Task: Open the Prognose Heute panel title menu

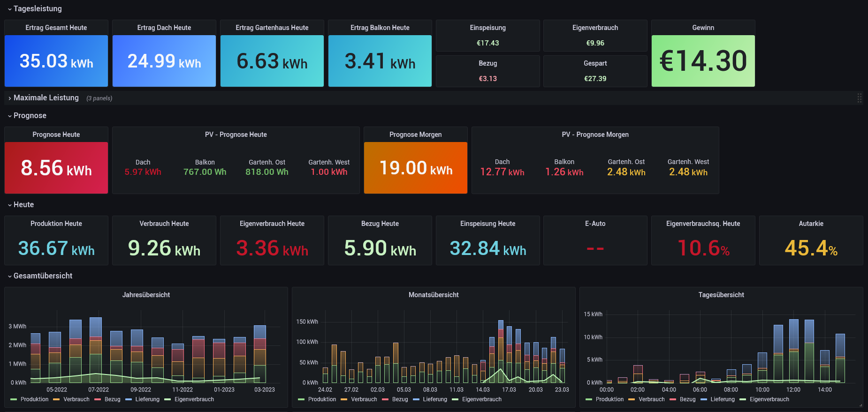Action: click(56, 135)
